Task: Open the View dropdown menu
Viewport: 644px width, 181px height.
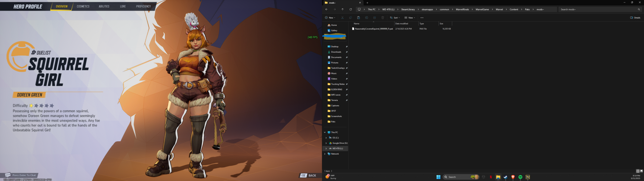Action: coord(410,18)
